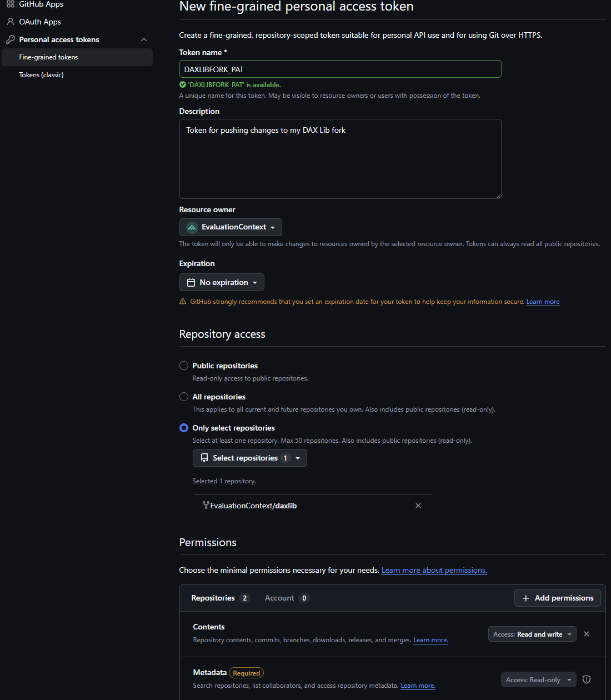Remove the selected daxlib repository
The height and width of the screenshot is (700, 611).
click(x=418, y=506)
